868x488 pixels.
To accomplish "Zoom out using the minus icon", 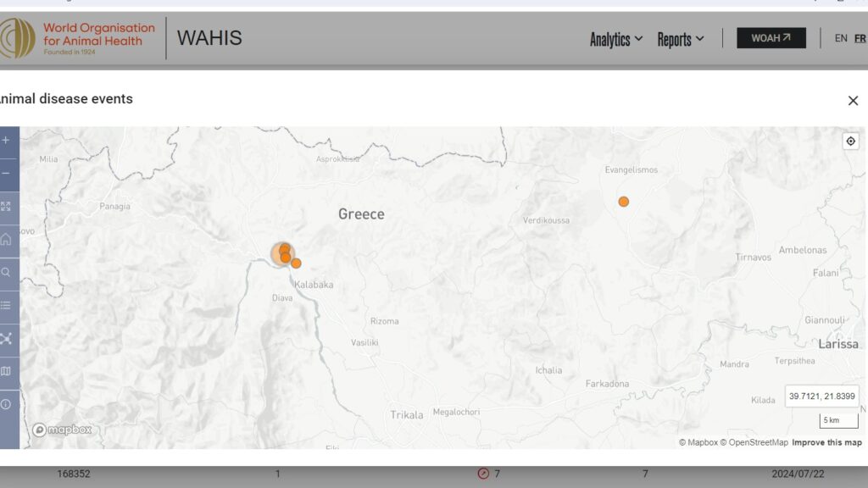I will (6, 174).
